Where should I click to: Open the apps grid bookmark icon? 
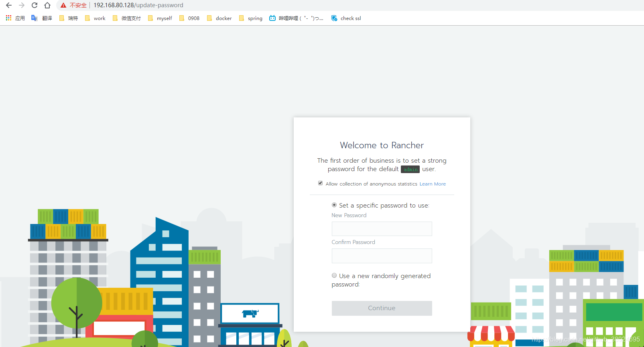pos(8,18)
